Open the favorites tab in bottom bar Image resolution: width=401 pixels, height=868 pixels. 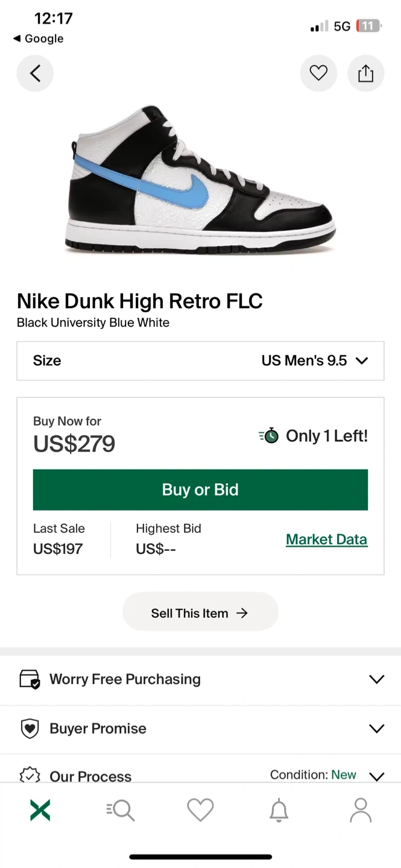tap(200, 810)
